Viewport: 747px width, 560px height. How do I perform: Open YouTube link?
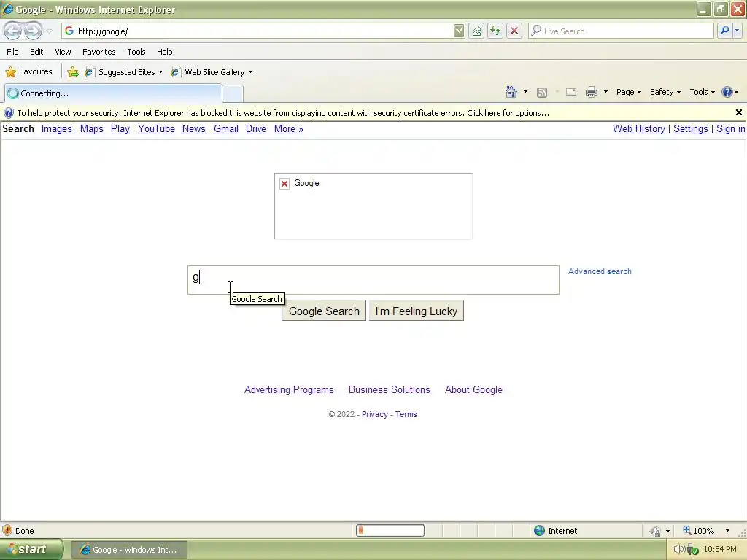tap(156, 129)
